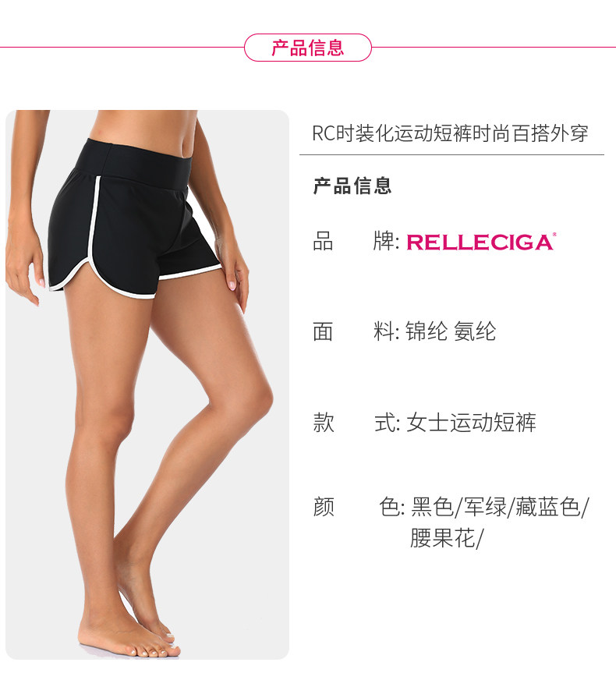Select the product title RC时装化运动短裤时尚百搭外穿
This screenshot has width=616, height=694.
[450, 133]
